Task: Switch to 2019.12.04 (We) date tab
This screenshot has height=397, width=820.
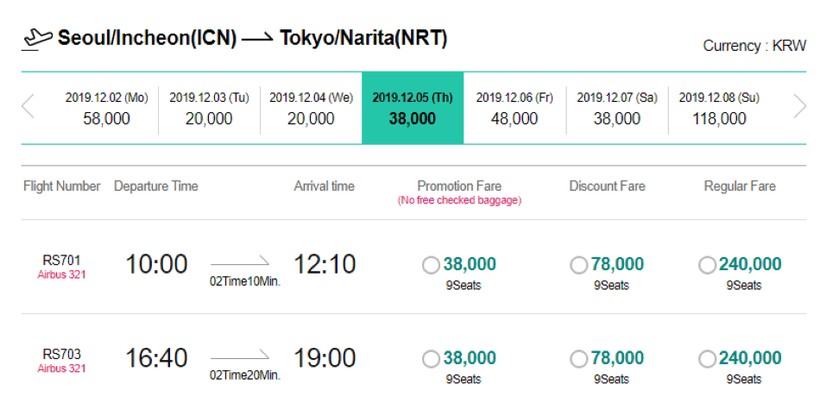Action: point(311,108)
